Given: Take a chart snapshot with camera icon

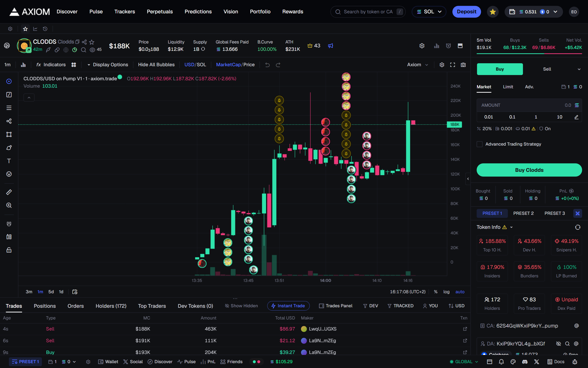Looking at the screenshot, I should [x=463, y=65].
